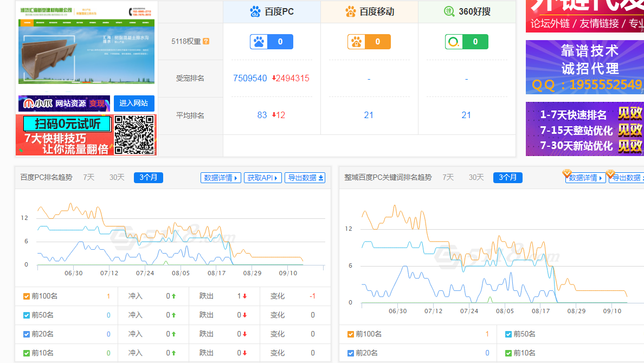This screenshot has width=644, height=363.
Task: Click the drop value 2494315
Action: point(292,78)
